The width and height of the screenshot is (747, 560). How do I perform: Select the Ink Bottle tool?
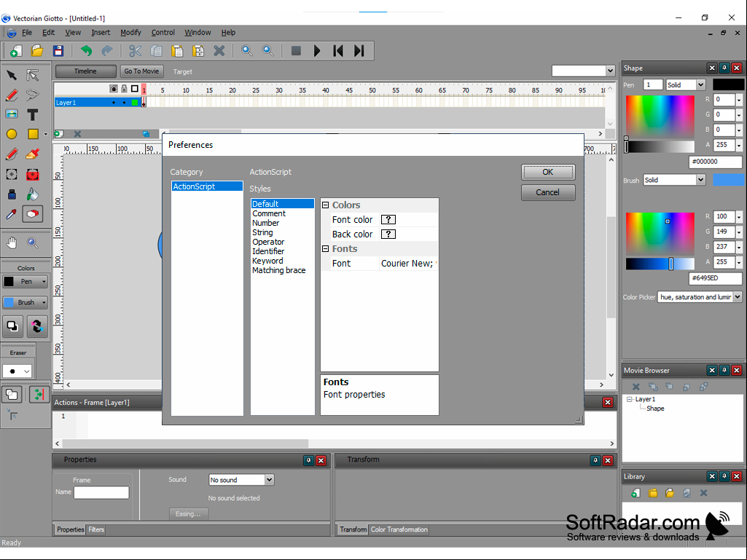point(12,194)
